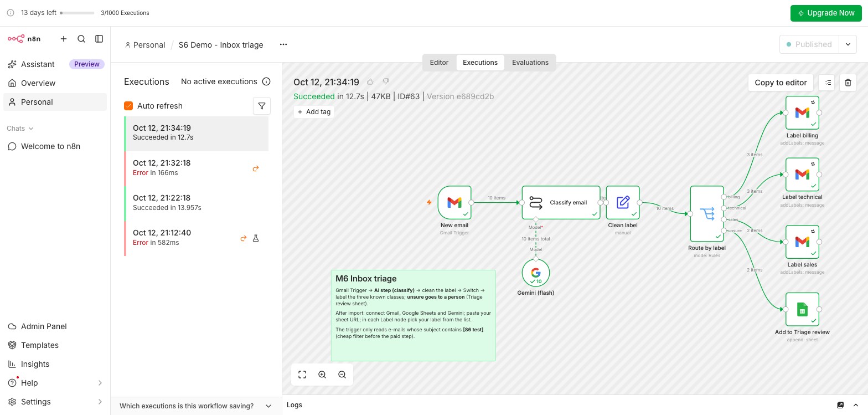Give thumbs up to this execution
Screen dimensions: 868x415
click(370, 82)
